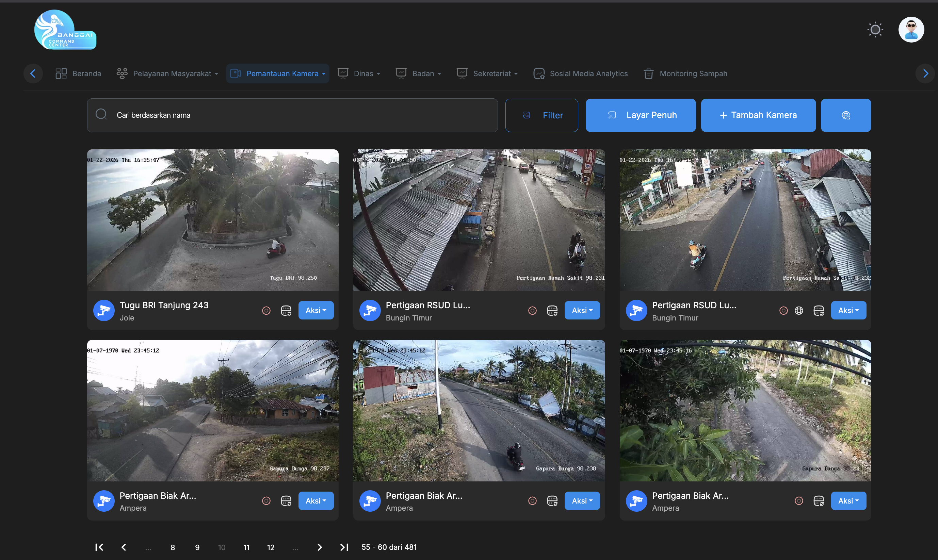Open the Aksi dropdown on Tugu BRI Tanjung 243
Screen dimensions: 938x560
pyautogui.click(x=316, y=310)
